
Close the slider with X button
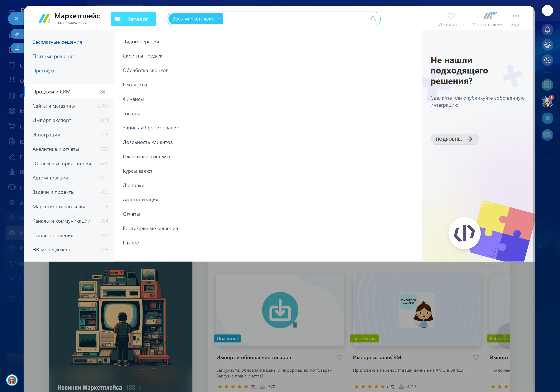(16, 19)
